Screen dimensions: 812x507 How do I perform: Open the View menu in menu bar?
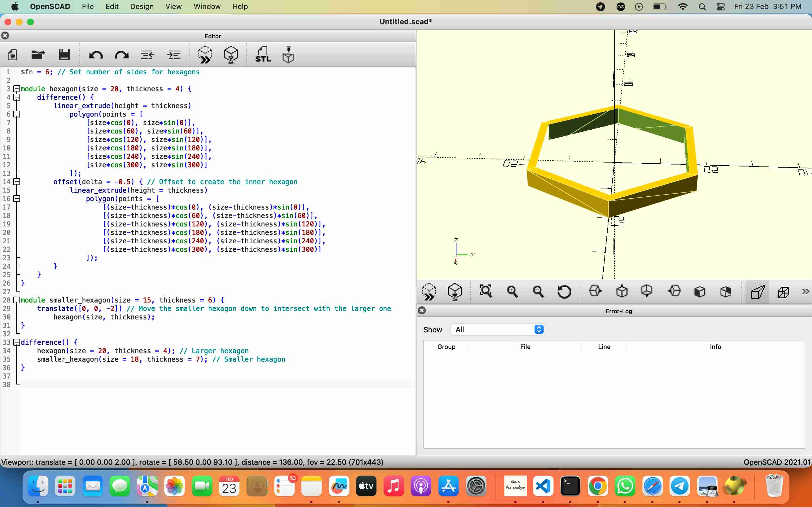173,6
